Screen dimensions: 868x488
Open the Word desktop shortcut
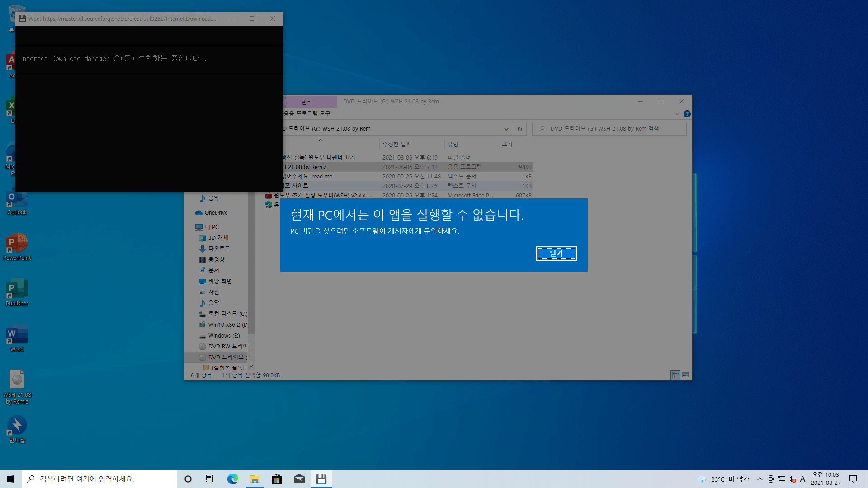tap(17, 338)
